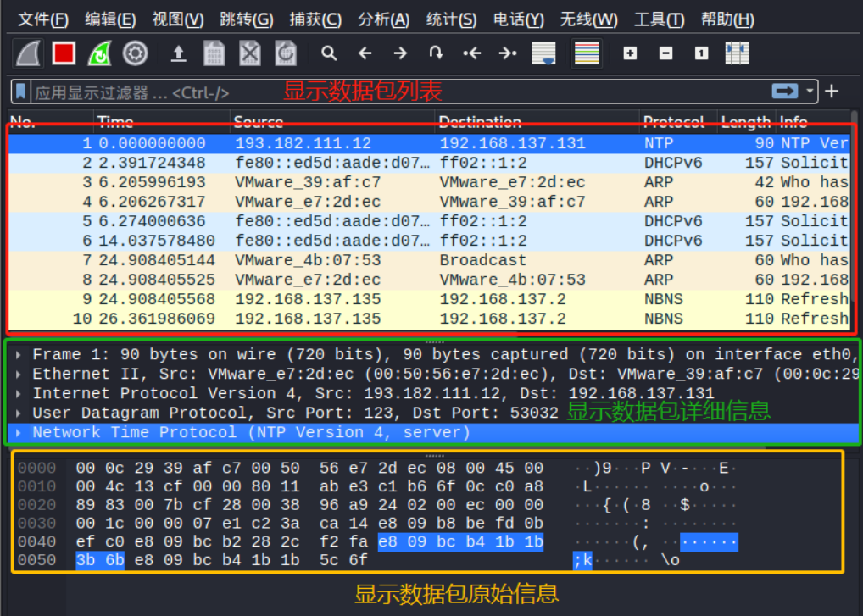Zoom in on packet list text
Image resolution: width=863 pixels, height=616 pixels.
coord(630,53)
